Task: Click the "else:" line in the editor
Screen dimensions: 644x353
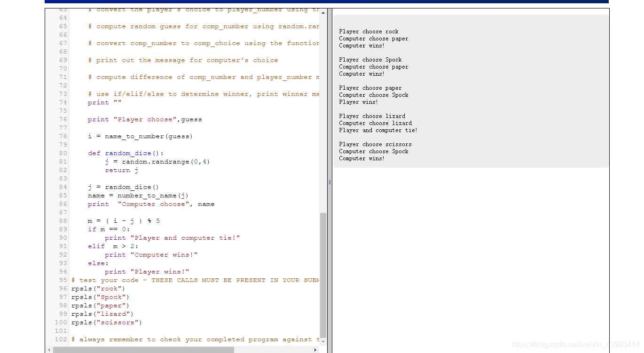Action: click(98, 263)
